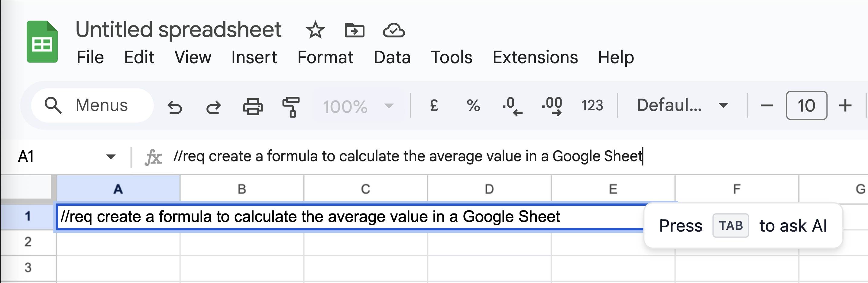Image resolution: width=868 pixels, height=283 pixels.
Task: Format as currency with pound icon
Action: pos(434,106)
